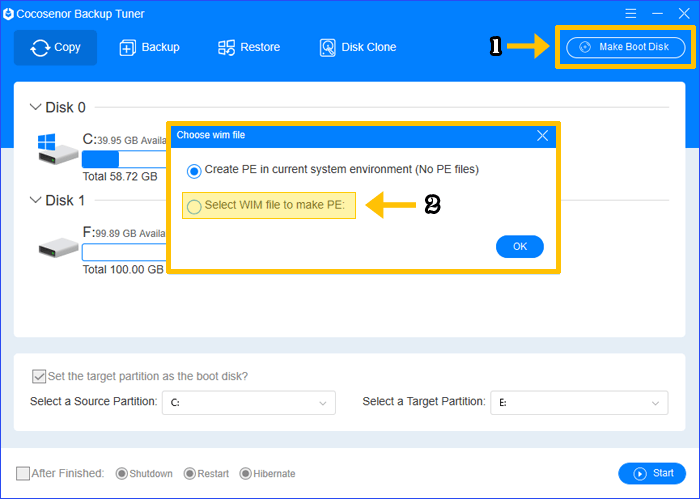The image size is (700, 499).
Task: Click the After Finished label
Action: coord(67,473)
